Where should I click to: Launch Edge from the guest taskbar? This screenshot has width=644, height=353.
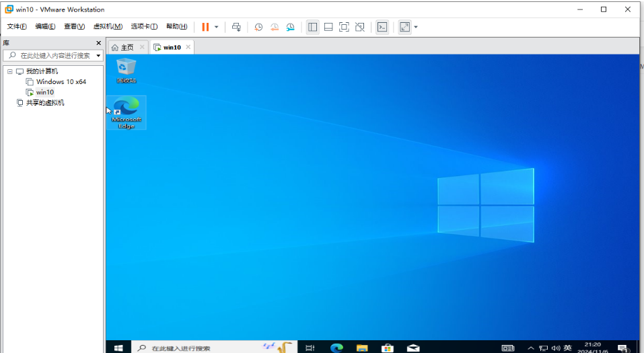pos(336,348)
